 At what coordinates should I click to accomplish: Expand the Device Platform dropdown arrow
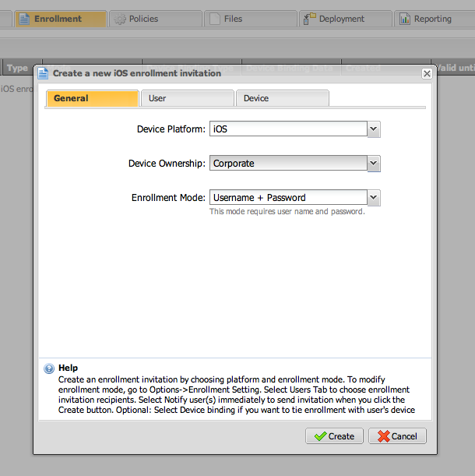pyautogui.click(x=374, y=129)
